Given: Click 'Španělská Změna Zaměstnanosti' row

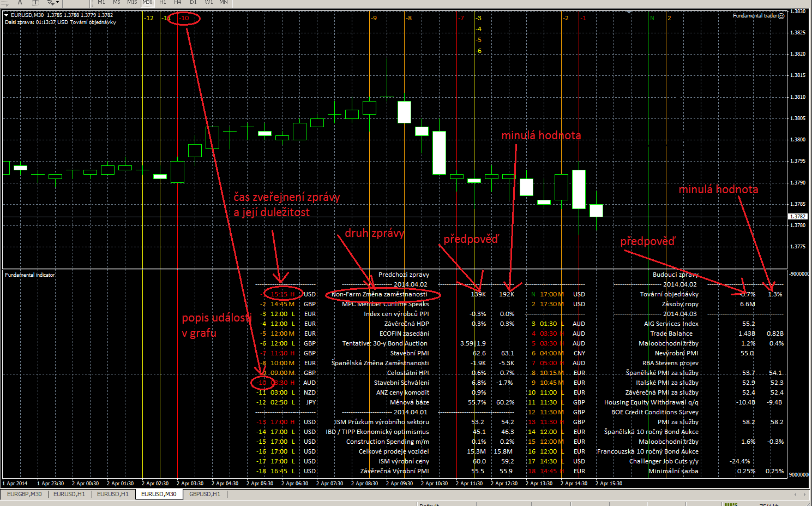Looking at the screenshot, I should coord(380,363).
